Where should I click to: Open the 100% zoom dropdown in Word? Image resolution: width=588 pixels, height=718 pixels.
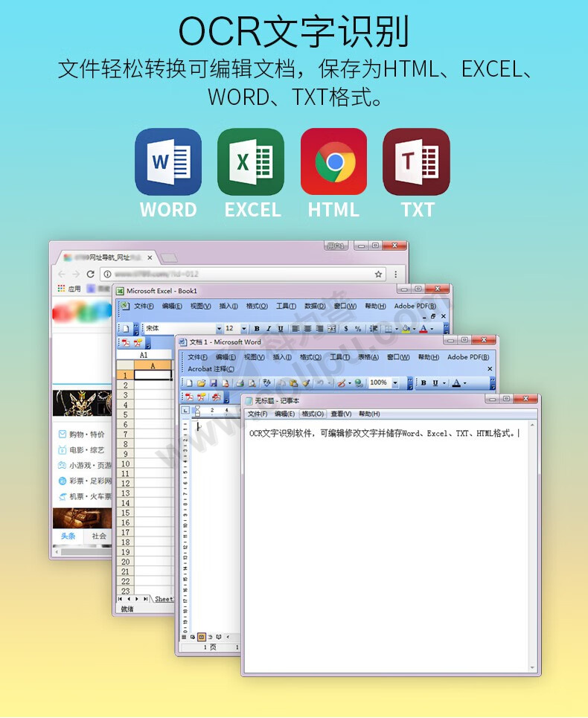tap(394, 383)
